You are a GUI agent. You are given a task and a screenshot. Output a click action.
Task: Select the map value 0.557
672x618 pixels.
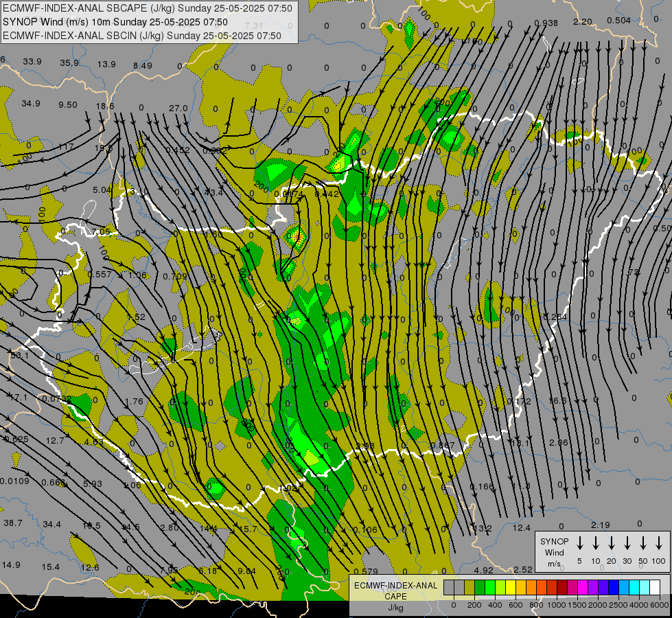tap(100, 275)
